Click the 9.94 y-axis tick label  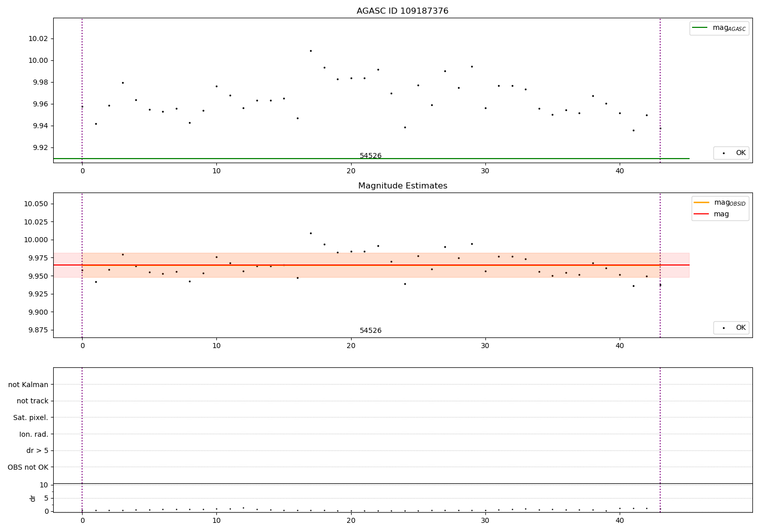(x=40, y=126)
